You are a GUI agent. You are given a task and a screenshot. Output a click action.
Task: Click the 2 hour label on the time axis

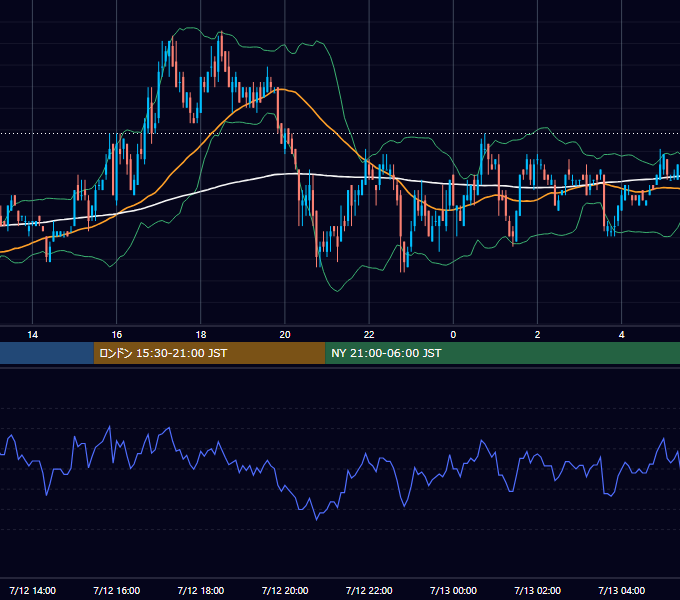click(537, 335)
